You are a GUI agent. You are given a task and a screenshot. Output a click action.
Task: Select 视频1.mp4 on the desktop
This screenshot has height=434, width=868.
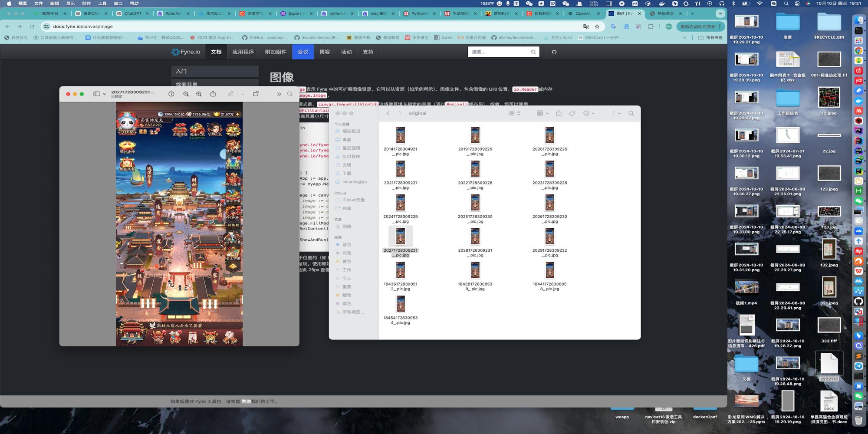tap(746, 292)
